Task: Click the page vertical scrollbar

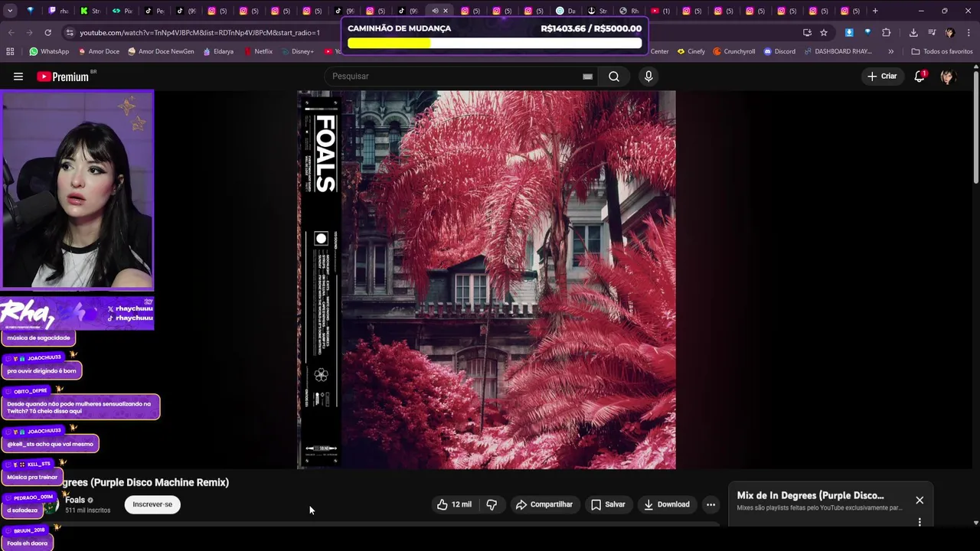Action: tap(975, 126)
